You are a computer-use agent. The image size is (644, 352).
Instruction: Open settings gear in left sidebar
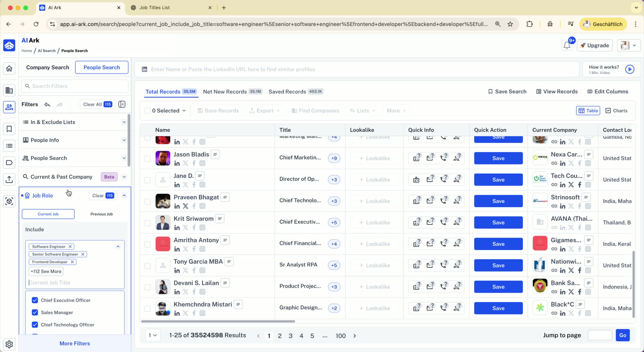(x=9, y=344)
